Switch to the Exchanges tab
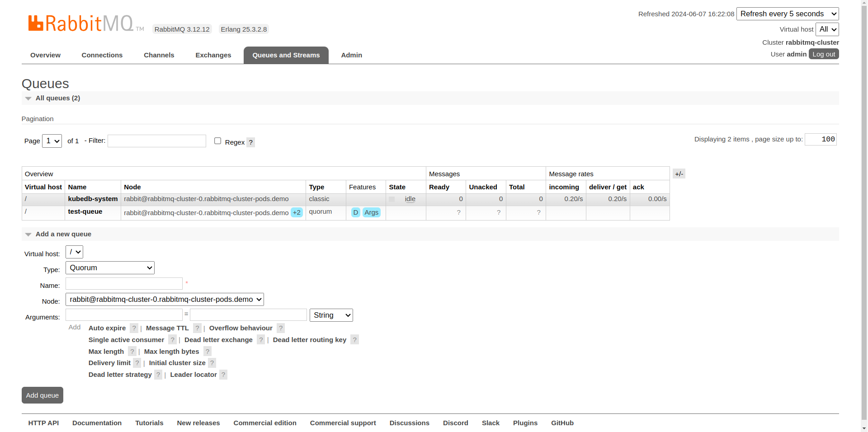 (213, 55)
